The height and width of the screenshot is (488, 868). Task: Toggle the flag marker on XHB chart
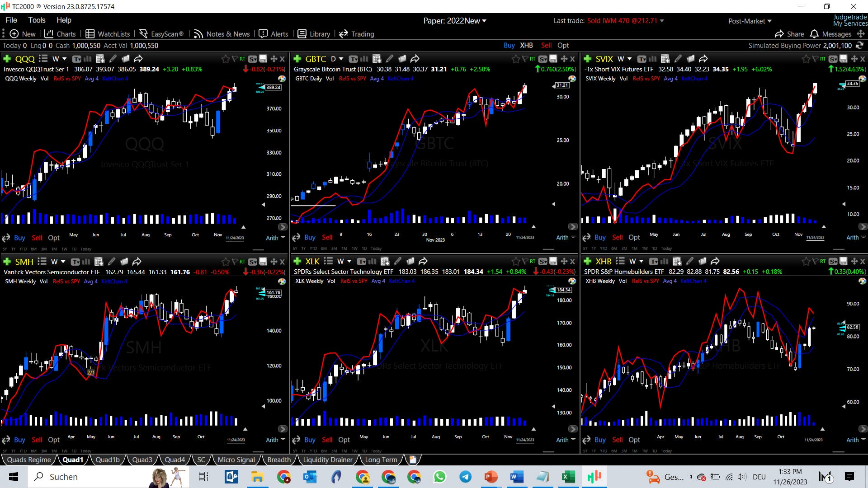tap(815, 261)
